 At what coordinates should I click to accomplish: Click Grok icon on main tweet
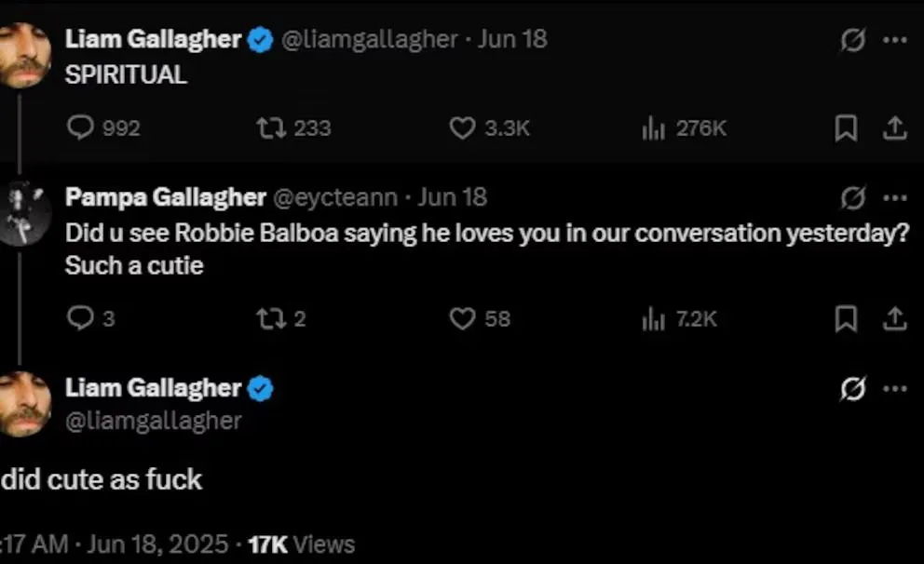[x=852, y=389]
